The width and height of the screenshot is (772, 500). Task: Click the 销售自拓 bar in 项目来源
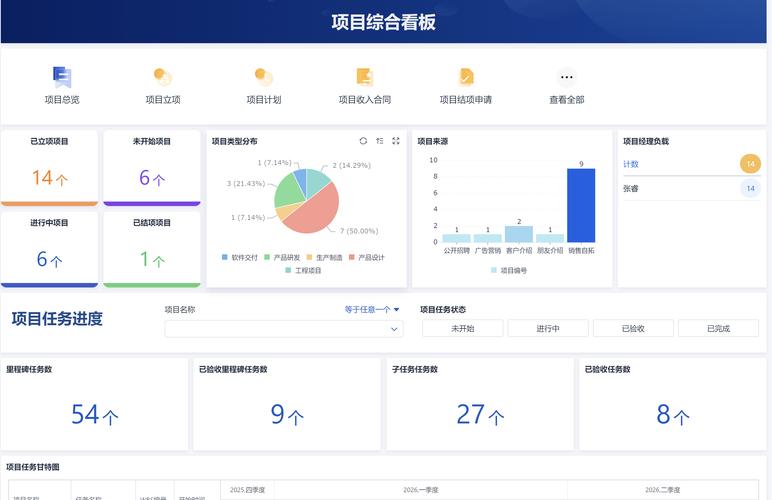coord(581,205)
